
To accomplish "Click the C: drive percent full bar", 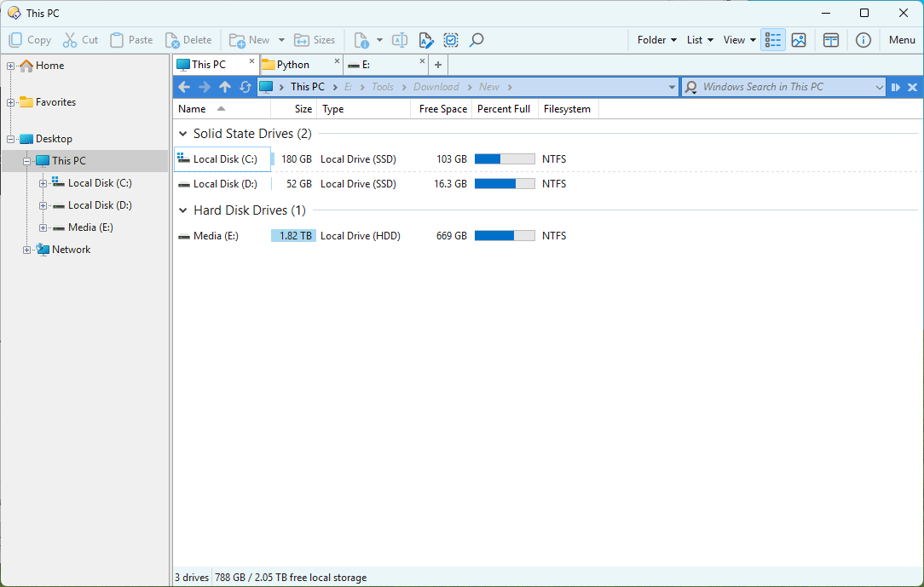I will (505, 159).
